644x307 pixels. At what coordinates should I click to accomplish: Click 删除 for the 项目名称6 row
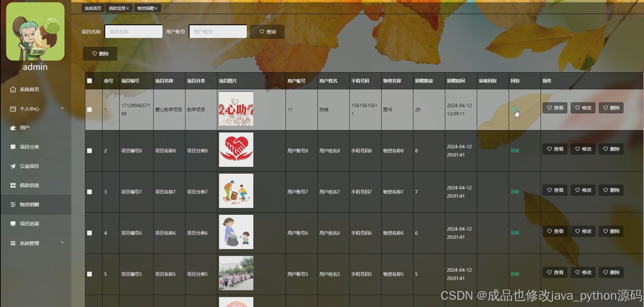(x=611, y=231)
